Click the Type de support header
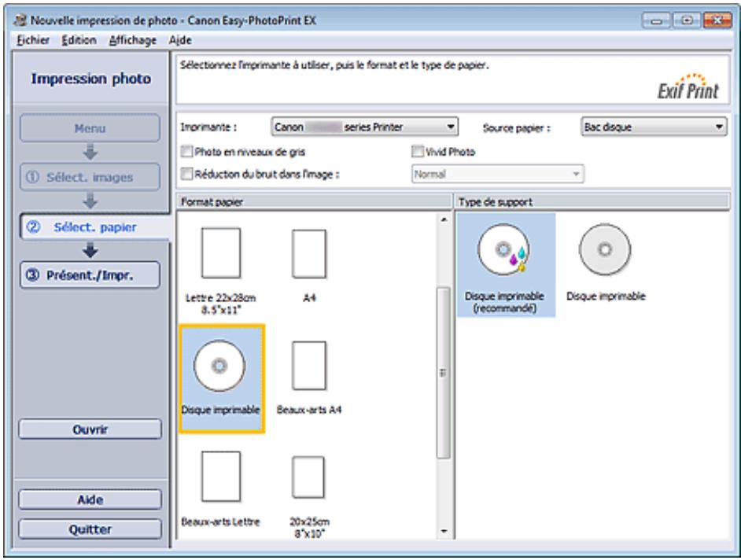This screenshot has height=560, width=741. click(x=592, y=202)
